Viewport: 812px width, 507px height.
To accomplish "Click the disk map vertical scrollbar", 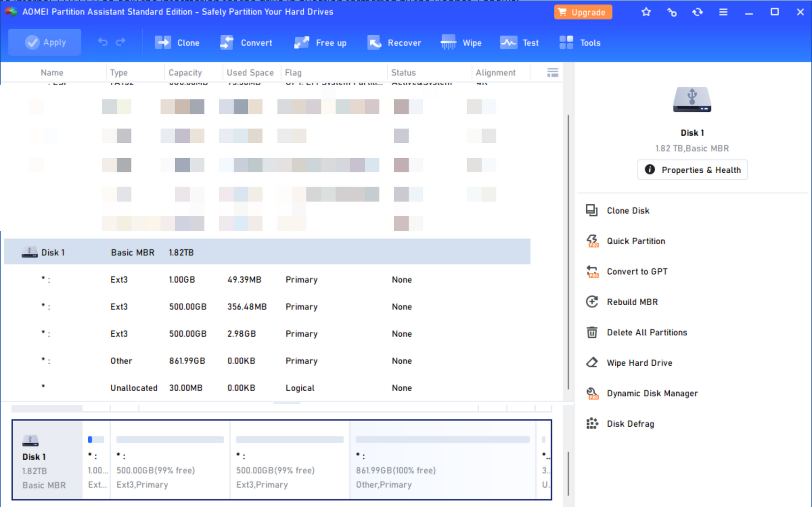I will point(568,473).
